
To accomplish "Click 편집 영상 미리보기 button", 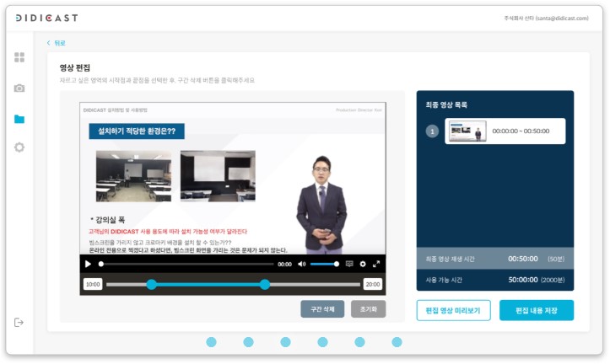I will point(453,310).
